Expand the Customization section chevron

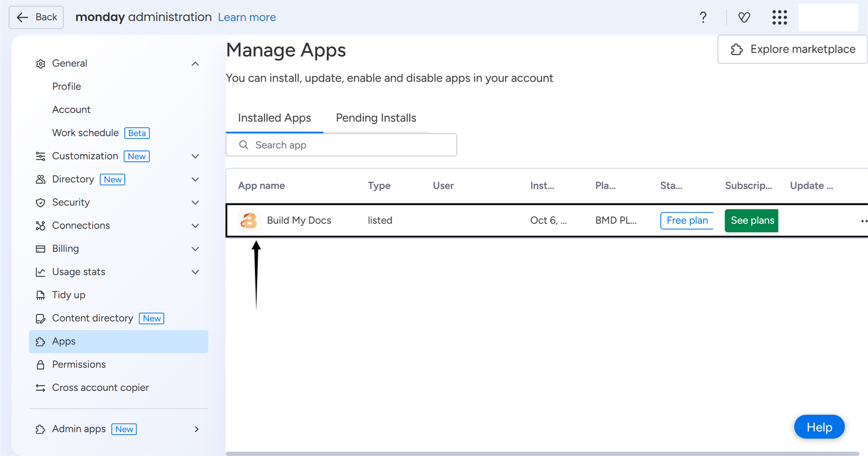[x=195, y=156]
